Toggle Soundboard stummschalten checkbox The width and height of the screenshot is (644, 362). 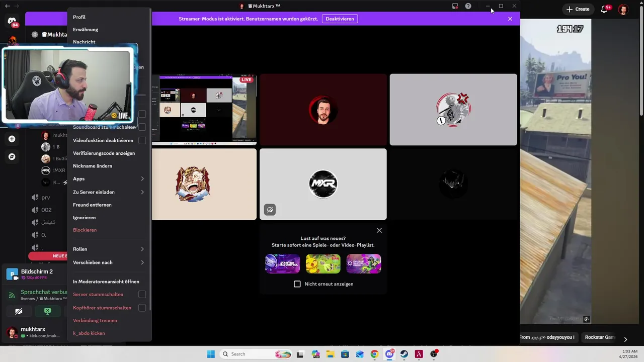(x=142, y=127)
